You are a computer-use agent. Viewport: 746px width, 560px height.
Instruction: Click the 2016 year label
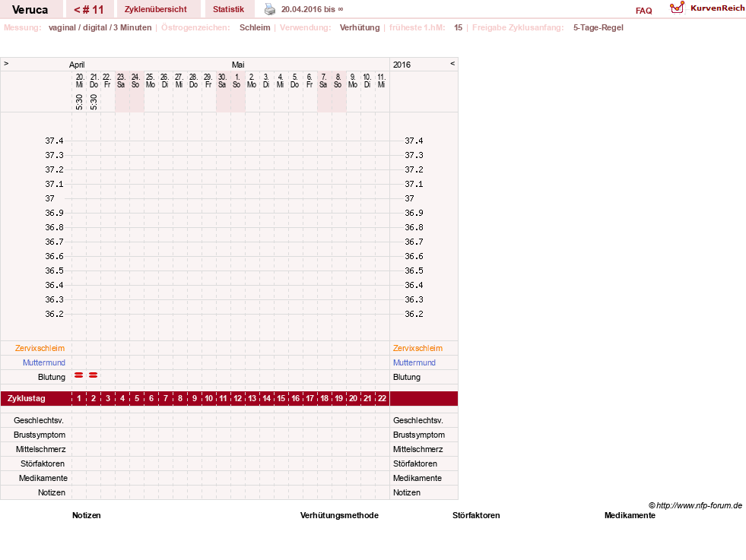pos(402,65)
